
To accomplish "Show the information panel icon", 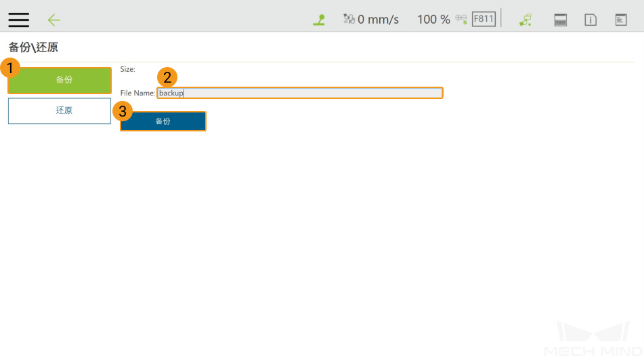I will coord(591,20).
